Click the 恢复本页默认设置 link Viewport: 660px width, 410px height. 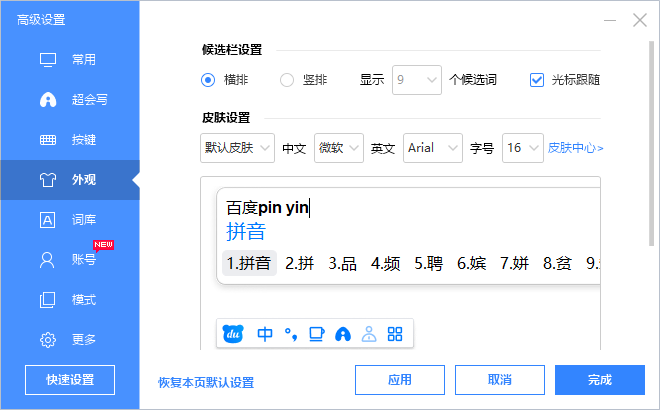206,383
